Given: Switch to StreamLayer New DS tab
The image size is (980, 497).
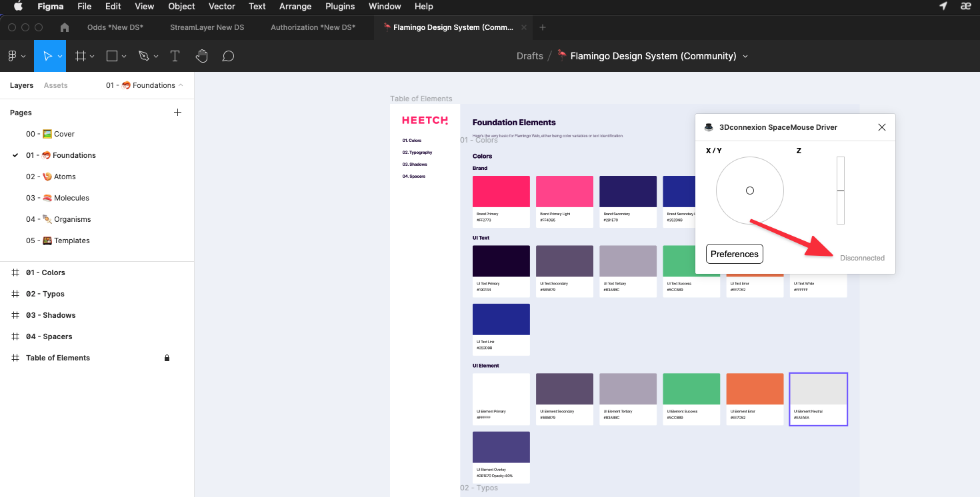Looking at the screenshot, I should 207,27.
